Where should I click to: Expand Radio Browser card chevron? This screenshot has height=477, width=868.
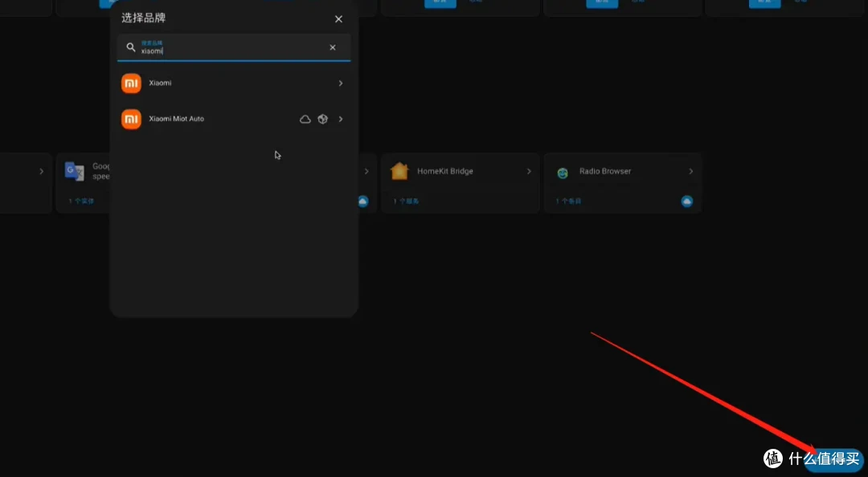click(x=691, y=172)
